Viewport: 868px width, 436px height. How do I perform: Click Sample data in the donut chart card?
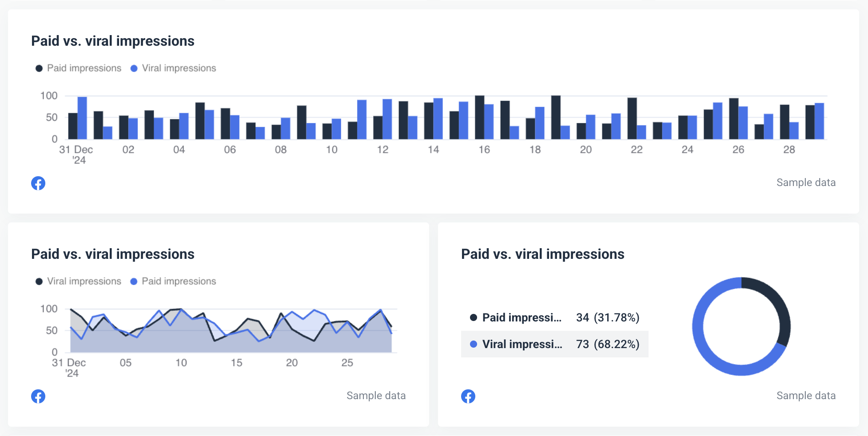[x=806, y=395]
